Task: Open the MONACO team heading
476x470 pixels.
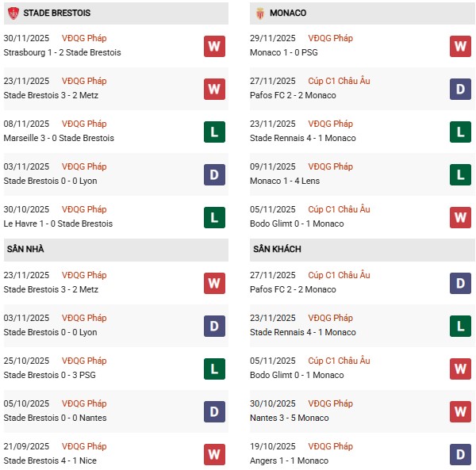Action: point(288,13)
